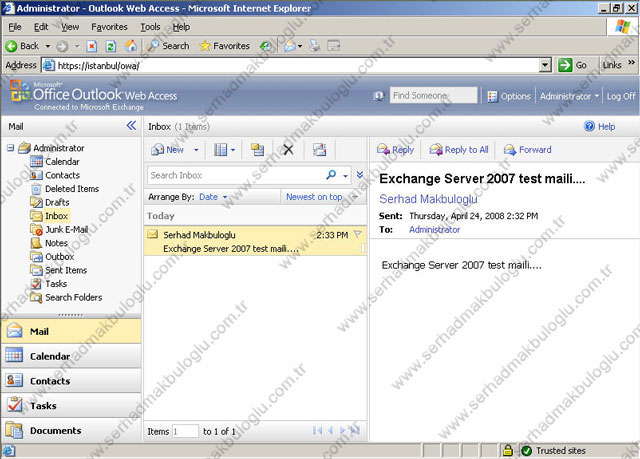Open the browser Search pane
The image size is (640, 459).
(x=168, y=46)
